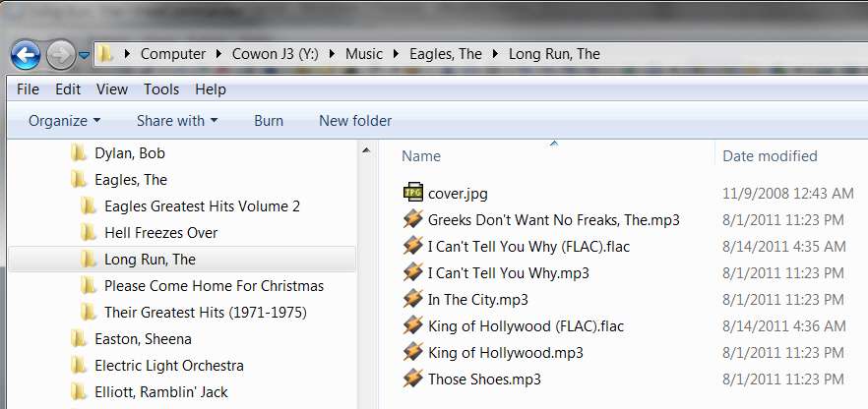Image resolution: width=868 pixels, height=409 pixels.
Task: Open the Organize dropdown menu
Action: (64, 121)
